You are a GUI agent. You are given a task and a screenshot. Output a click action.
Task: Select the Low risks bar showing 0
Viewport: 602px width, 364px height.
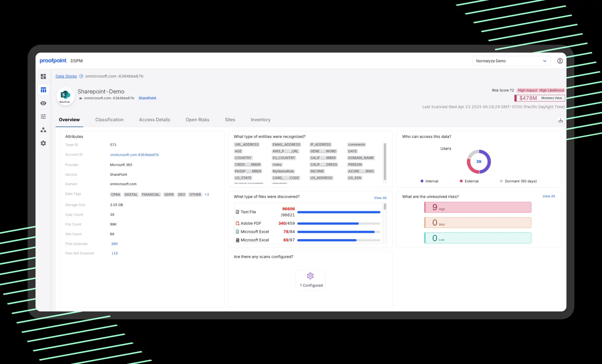(478, 238)
